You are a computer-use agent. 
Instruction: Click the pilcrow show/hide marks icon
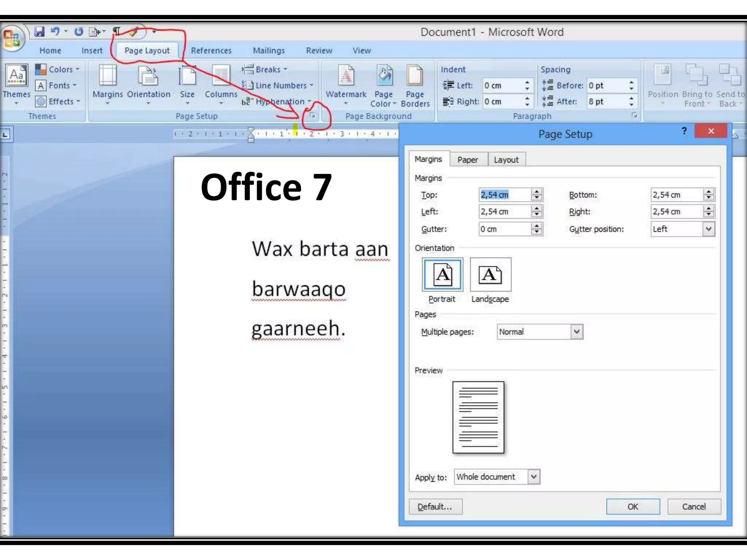coord(116,31)
